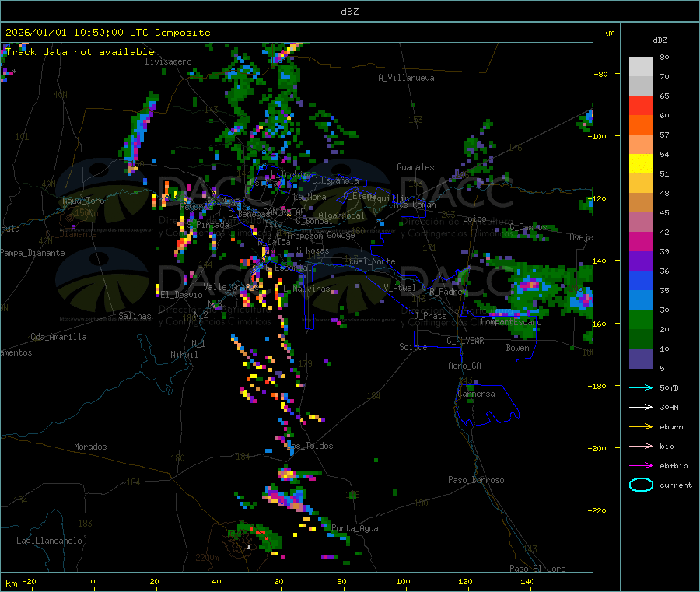
Task: Click the 'Carmensa' map label
Action: (x=476, y=394)
